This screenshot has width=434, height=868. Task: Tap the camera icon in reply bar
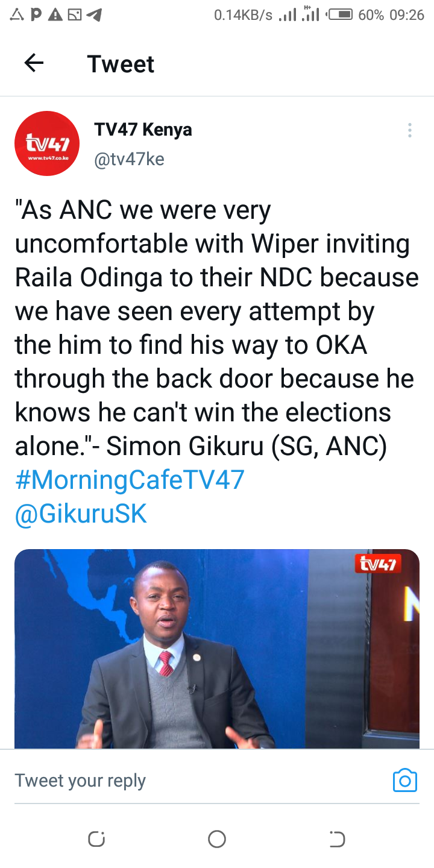pos(405,781)
